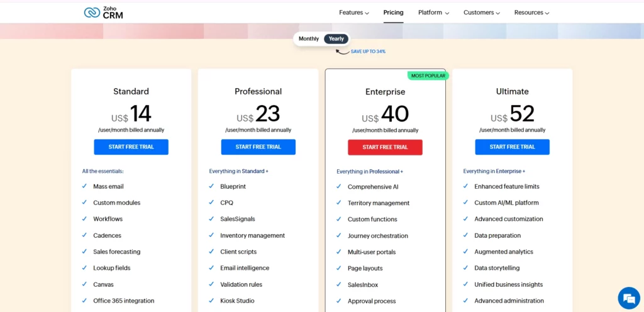Select the Office 365 integration feature

124,301
